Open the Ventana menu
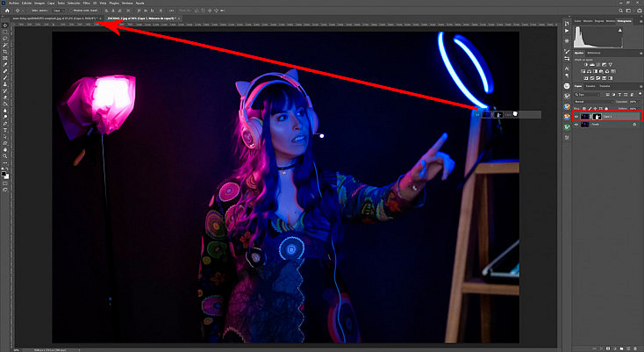 (127, 4)
